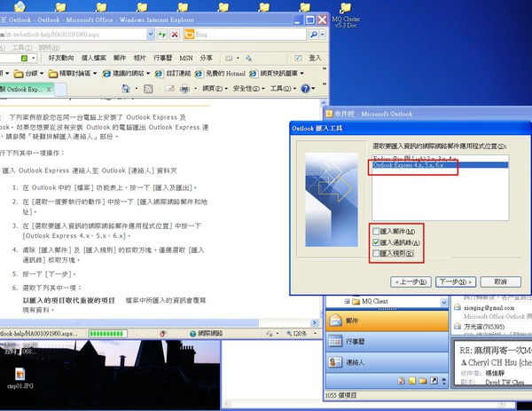532x411 pixels.
Task: Click the green search icon in the Windows Live toolbar
Action: coord(25,59)
